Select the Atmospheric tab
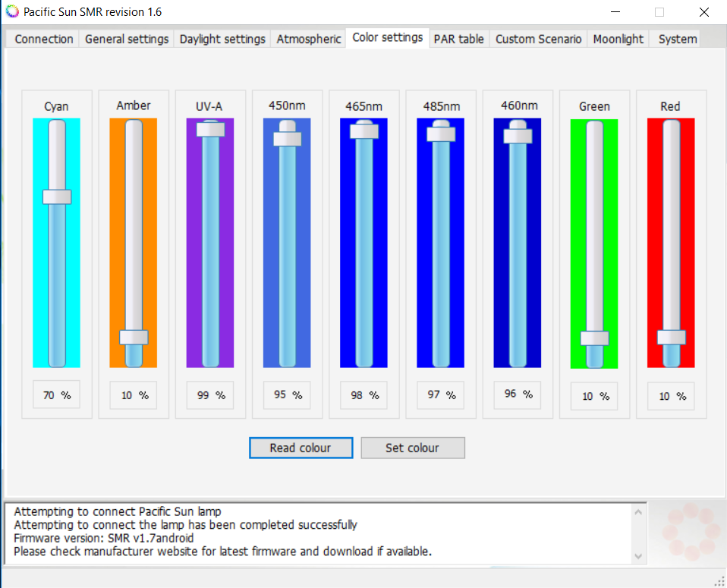727x588 pixels. tap(309, 39)
